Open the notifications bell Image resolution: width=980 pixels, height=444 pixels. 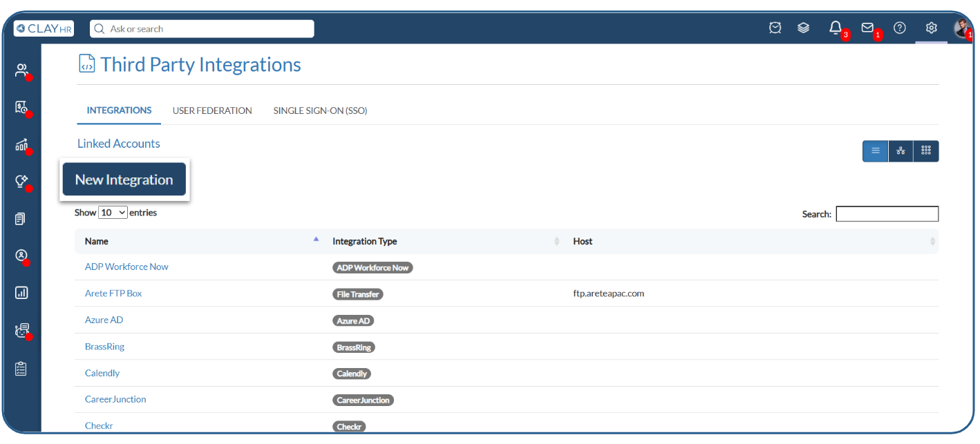[836, 28]
